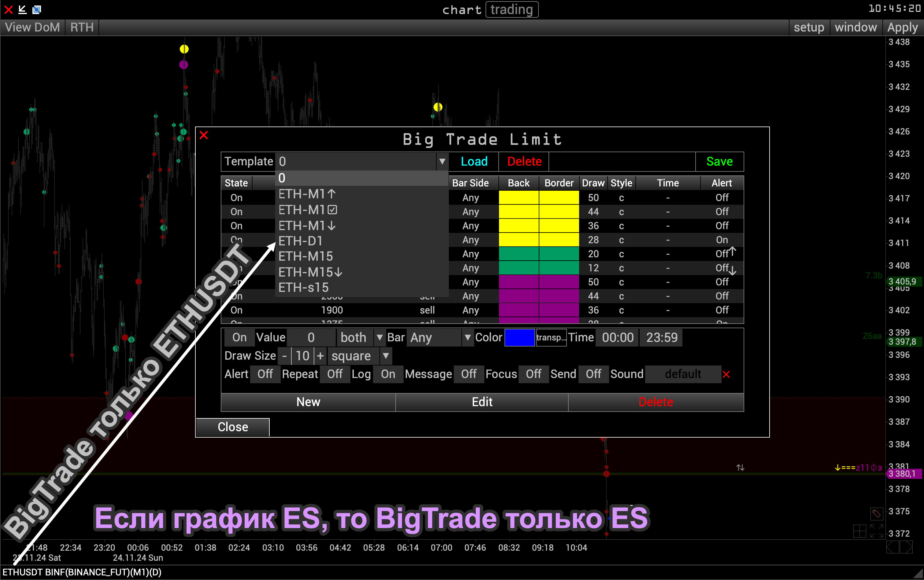Click the collapse-arrow icon in the top bar
Screen dimensions: 924x580
click(23, 9)
